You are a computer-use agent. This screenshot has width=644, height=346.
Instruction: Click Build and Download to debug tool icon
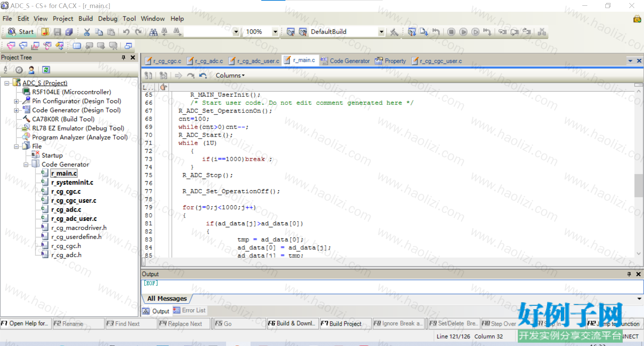coord(412,32)
